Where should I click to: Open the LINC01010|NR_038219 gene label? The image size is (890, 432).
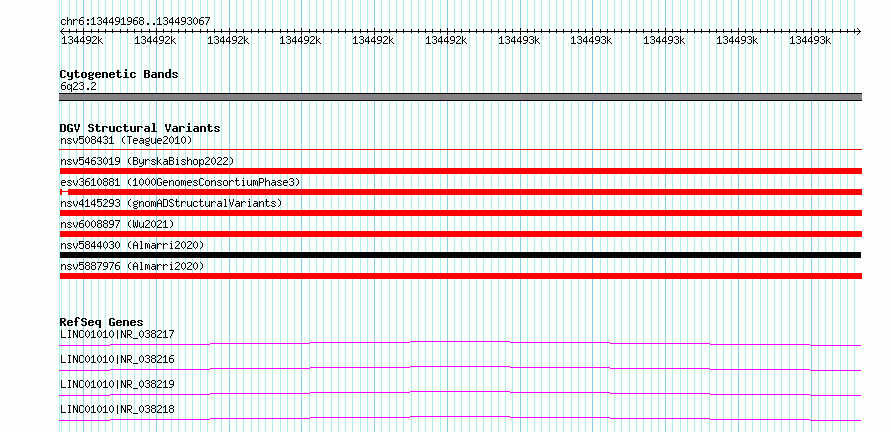click(117, 384)
